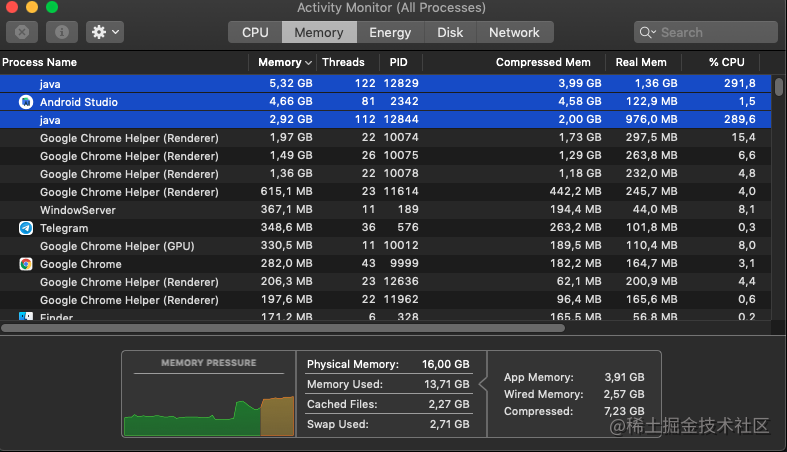Open the gear actions dropdown menu
The width and height of the screenshot is (787, 452).
105,32
